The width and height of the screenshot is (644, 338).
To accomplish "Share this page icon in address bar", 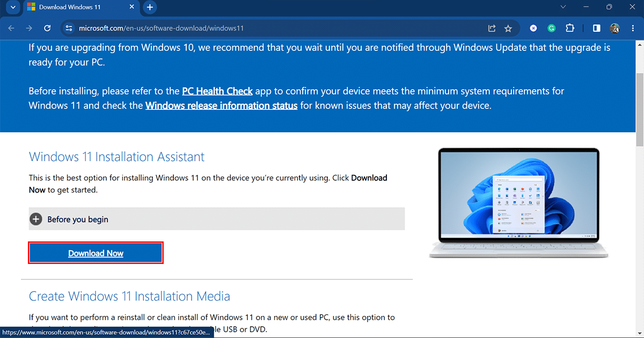I will coord(492,28).
